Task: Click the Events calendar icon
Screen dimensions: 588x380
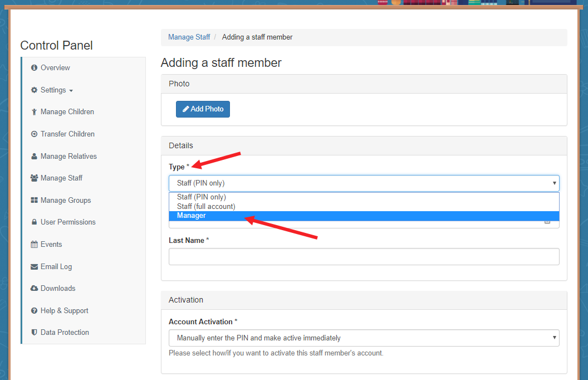Action: pos(34,244)
